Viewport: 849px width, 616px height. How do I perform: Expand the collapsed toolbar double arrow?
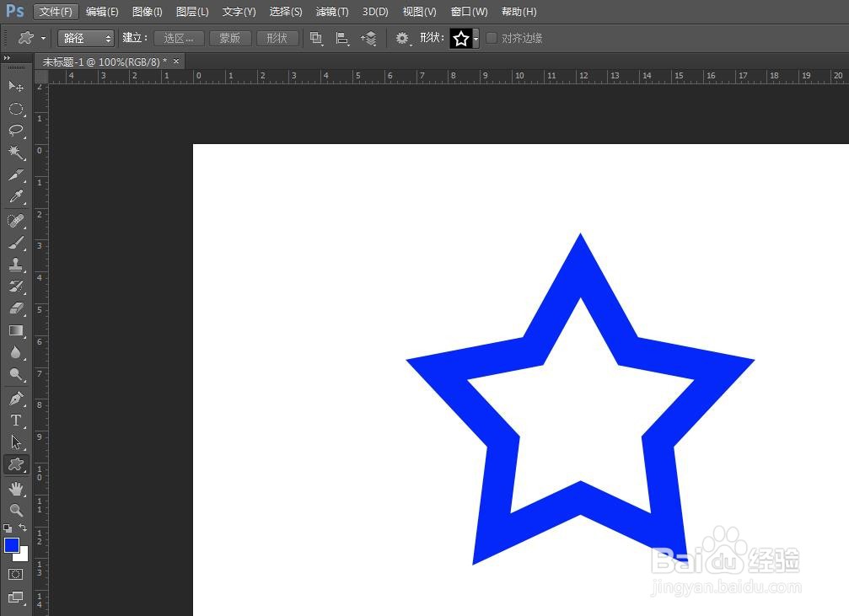(7, 57)
